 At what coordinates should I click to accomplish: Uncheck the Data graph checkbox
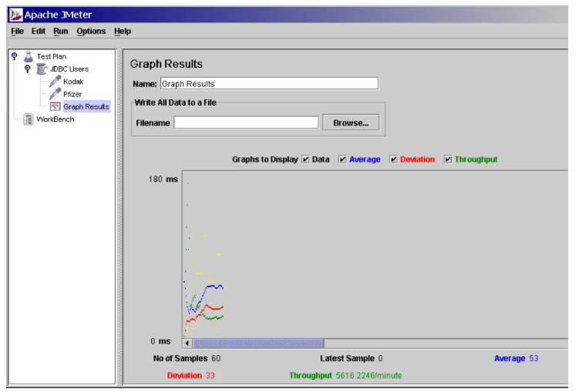point(305,159)
